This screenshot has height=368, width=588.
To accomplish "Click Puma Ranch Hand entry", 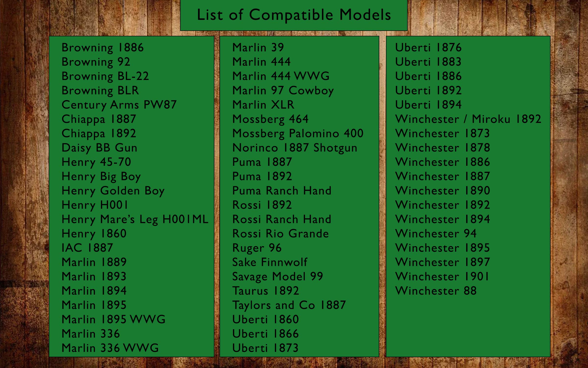I will pos(282,191).
